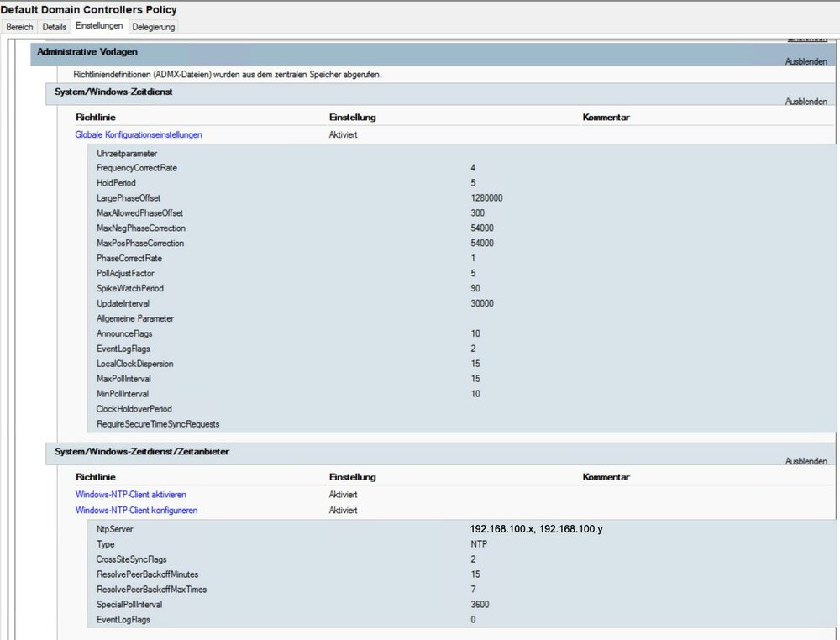Click the Windows-NTP-Client aktivieren link
840x640 pixels.
click(131, 495)
